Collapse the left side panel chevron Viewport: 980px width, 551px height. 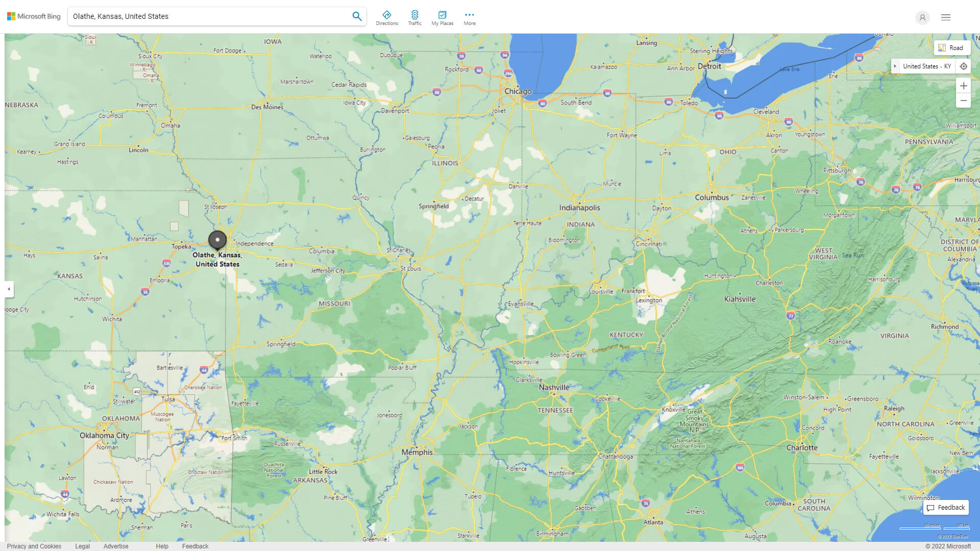[x=8, y=289]
